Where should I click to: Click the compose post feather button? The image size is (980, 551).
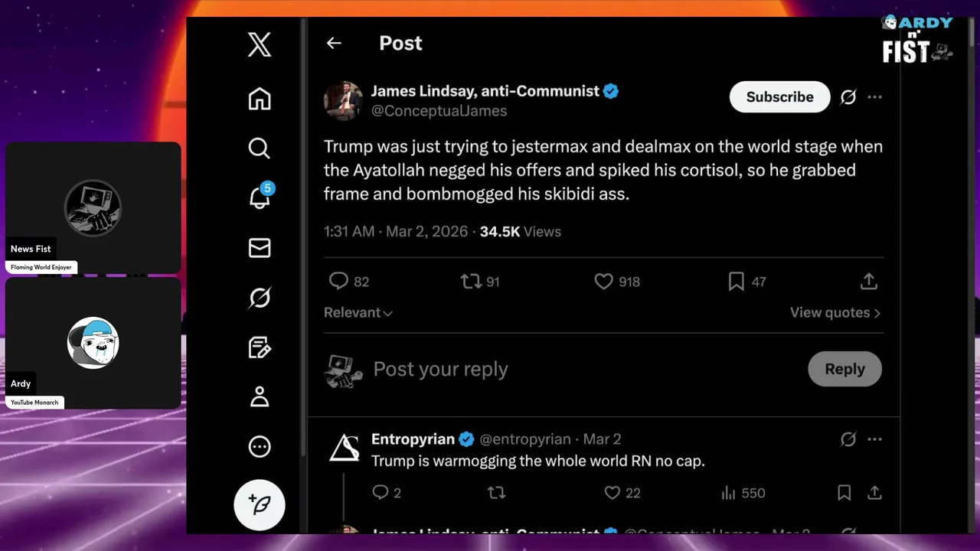(x=260, y=505)
